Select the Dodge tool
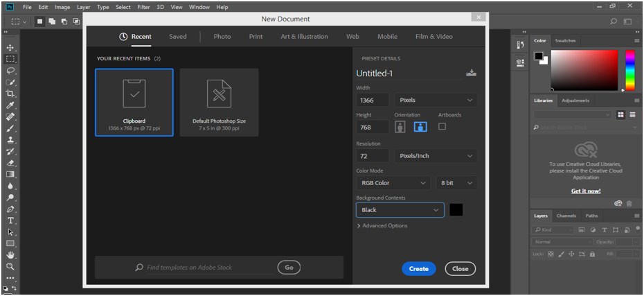This screenshot has height=296, width=644. [x=10, y=198]
